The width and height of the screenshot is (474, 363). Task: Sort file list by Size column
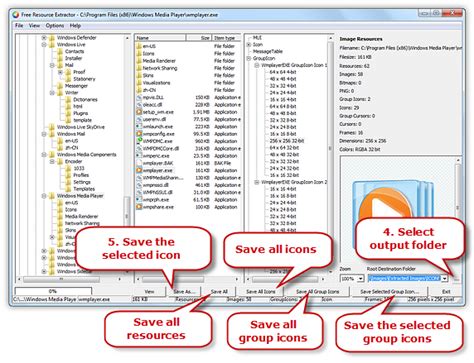198,38
